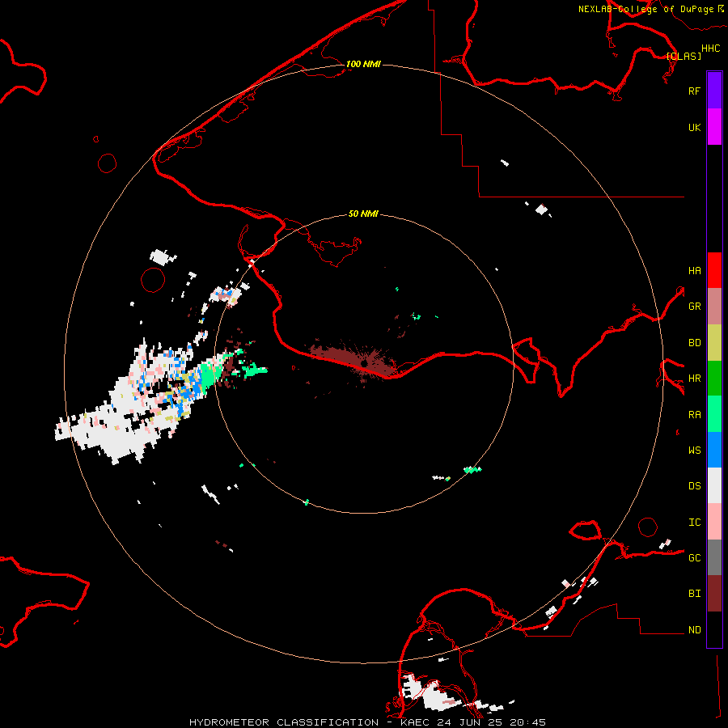Click the magenta UK legend swatch

tap(714, 127)
